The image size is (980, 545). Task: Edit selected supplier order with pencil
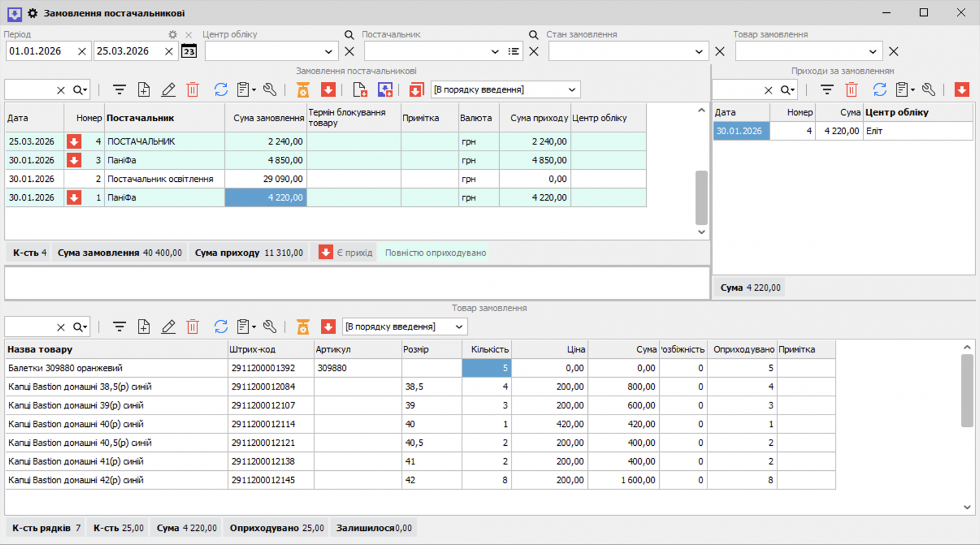[168, 90]
